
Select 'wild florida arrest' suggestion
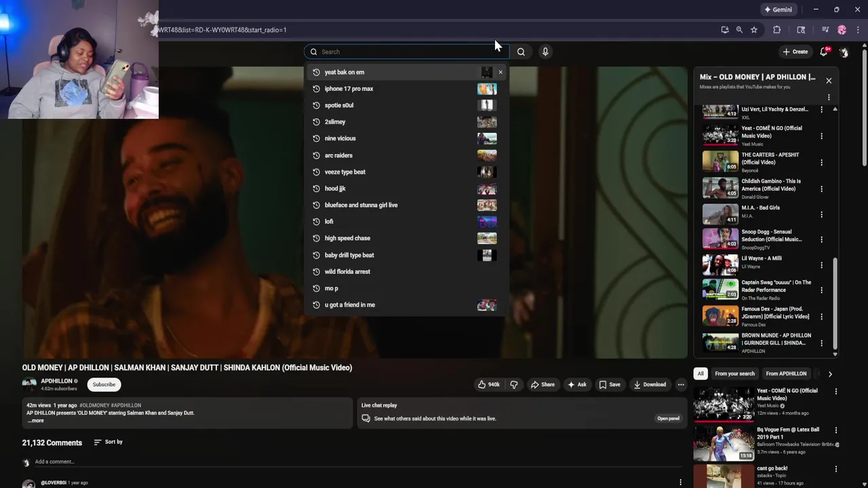coord(406,271)
